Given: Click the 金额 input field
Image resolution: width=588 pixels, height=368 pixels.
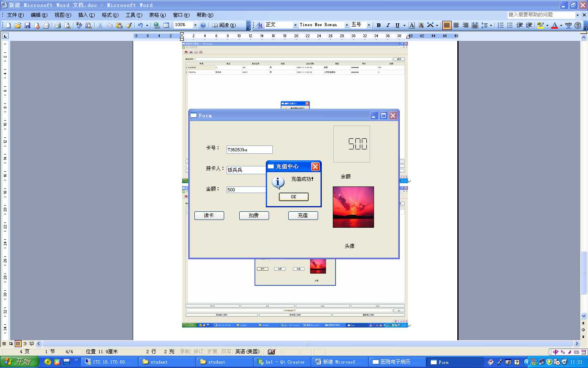Looking at the screenshot, I should tap(247, 190).
